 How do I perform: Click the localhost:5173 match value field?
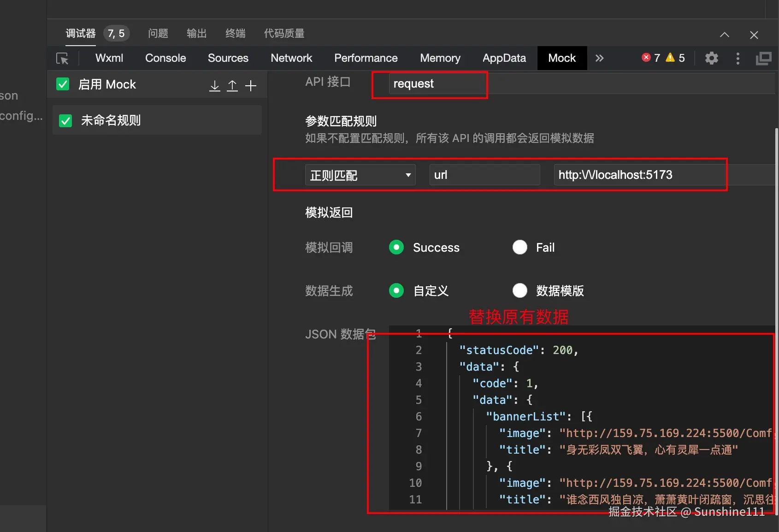click(x=664, y=175)
